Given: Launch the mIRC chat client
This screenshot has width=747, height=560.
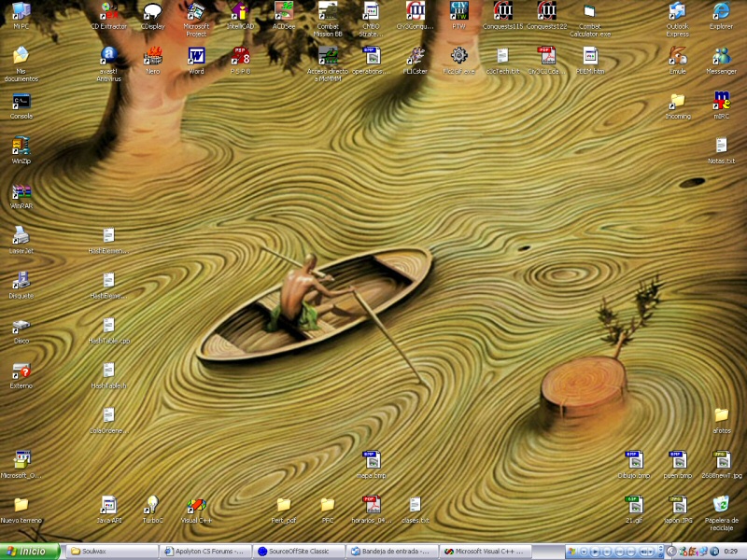Looking at the screenshot, I should [x=720, y=101].
